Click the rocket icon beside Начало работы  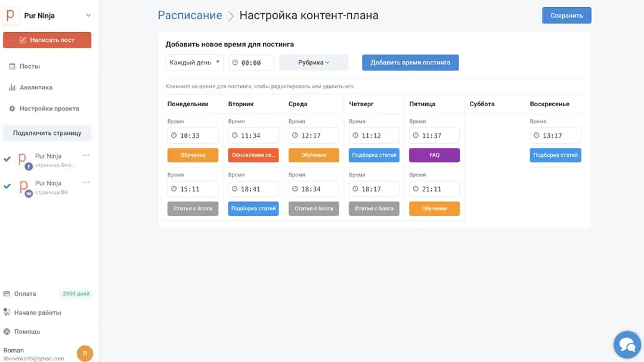tap(7, 313)
